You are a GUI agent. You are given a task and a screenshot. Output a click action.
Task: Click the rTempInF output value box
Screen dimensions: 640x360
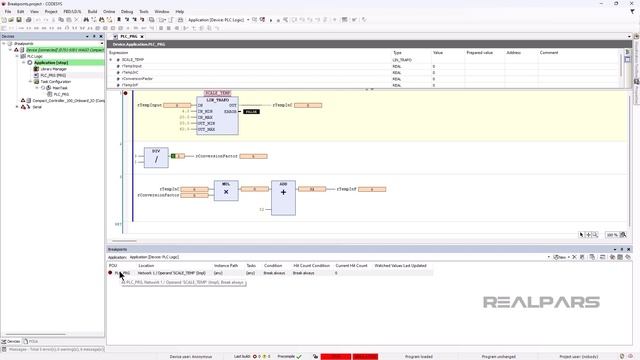[x=372, y=189]
